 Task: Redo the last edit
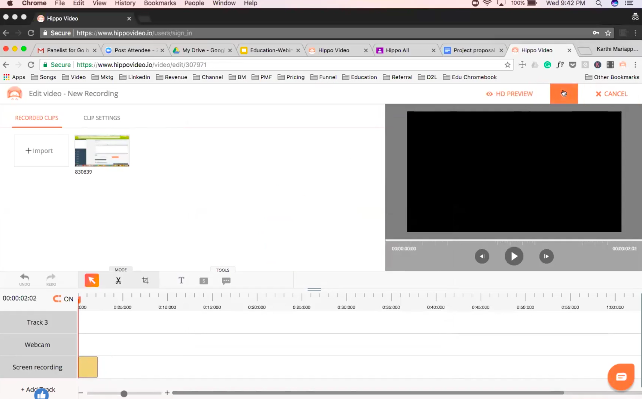click(51, 279)
